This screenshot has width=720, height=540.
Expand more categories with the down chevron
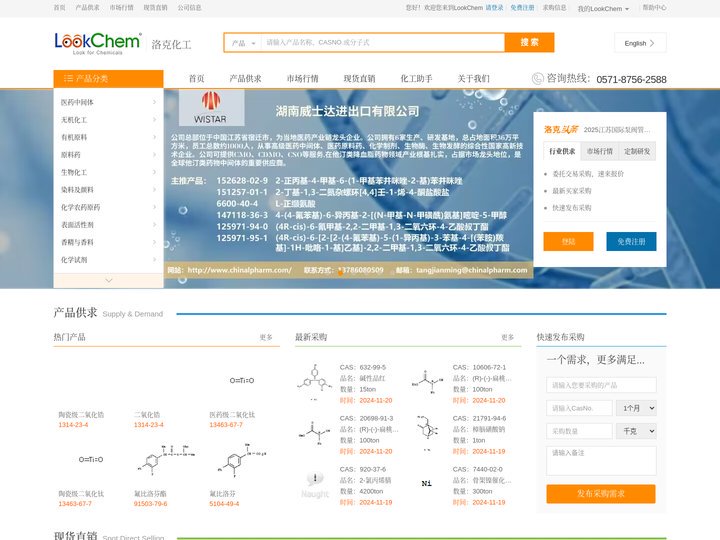coord(109,280)
